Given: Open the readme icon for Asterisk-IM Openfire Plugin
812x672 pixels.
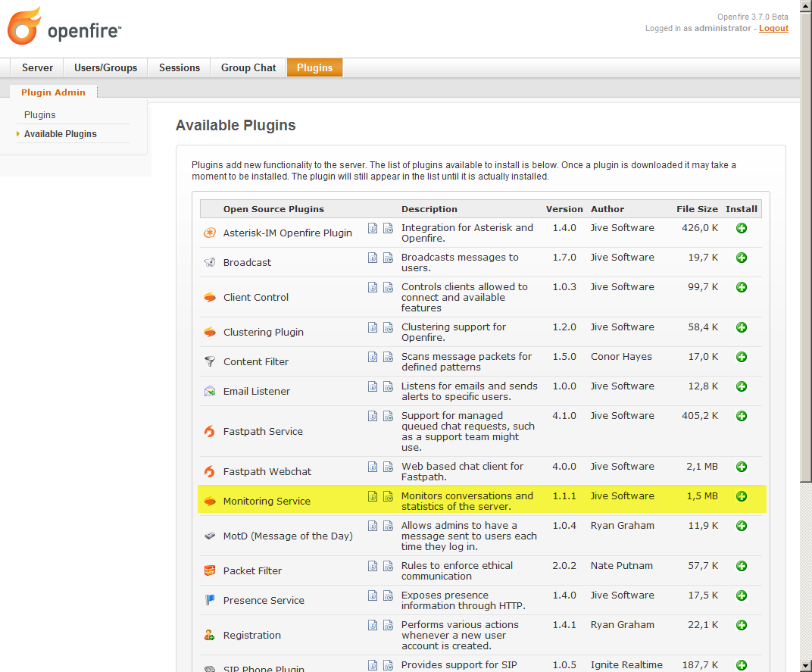Looking at the screenshot, I should 373,228.
